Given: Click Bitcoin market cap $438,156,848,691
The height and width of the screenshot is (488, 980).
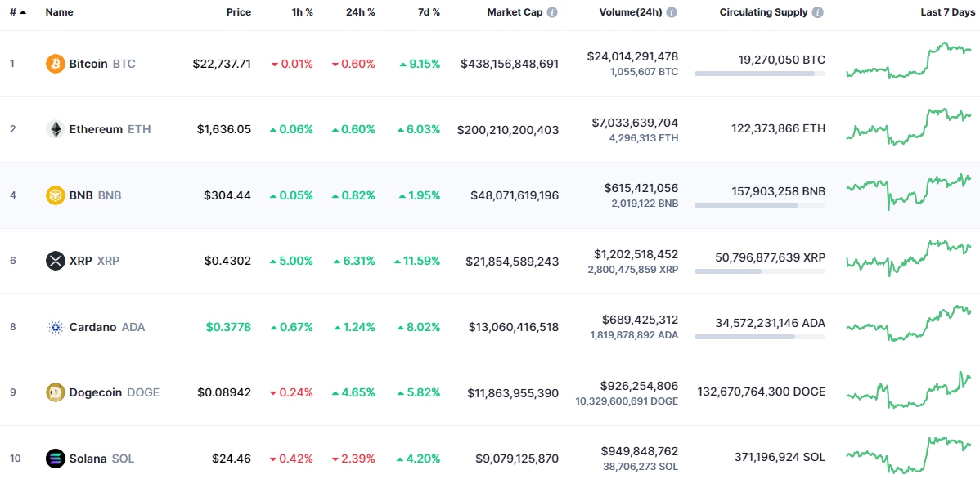Looking at the screenshot, I should [x=510, y=64].
